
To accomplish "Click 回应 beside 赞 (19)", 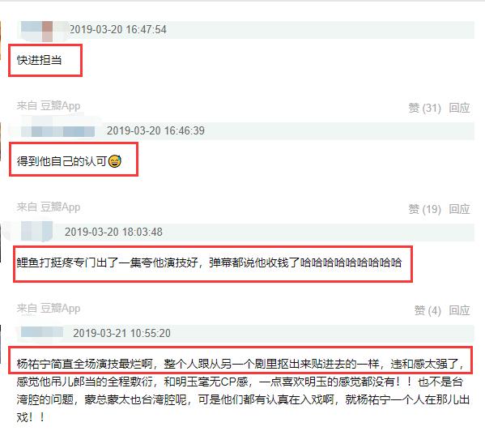I will [x=459, y=209].
